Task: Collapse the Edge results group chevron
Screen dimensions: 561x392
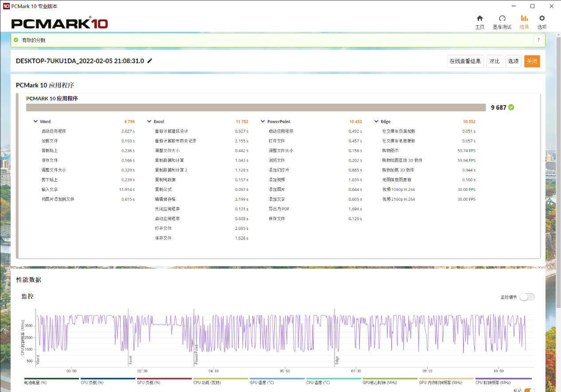Action: 377,121
